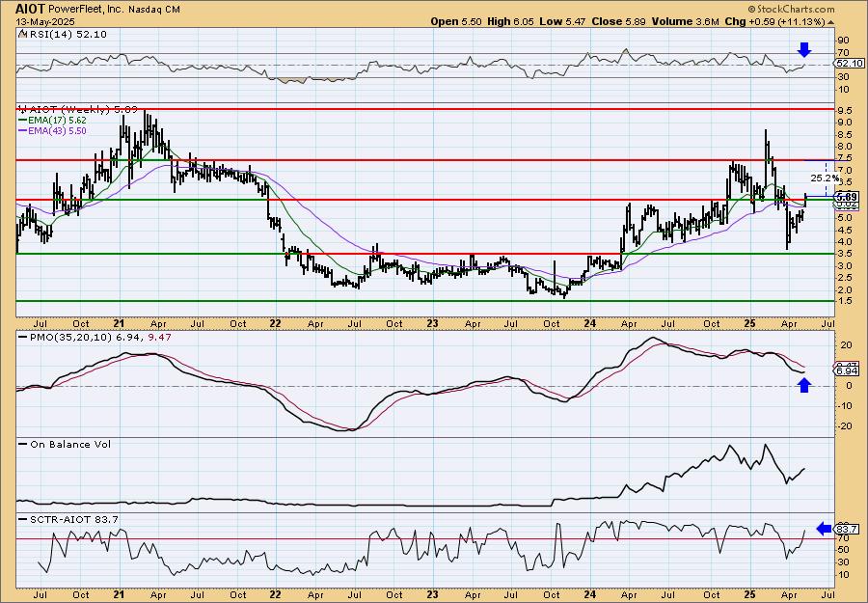Select the EMA(17) 5.62 legend entry
This screenshot has height=603, width=868.
[53, 120]
